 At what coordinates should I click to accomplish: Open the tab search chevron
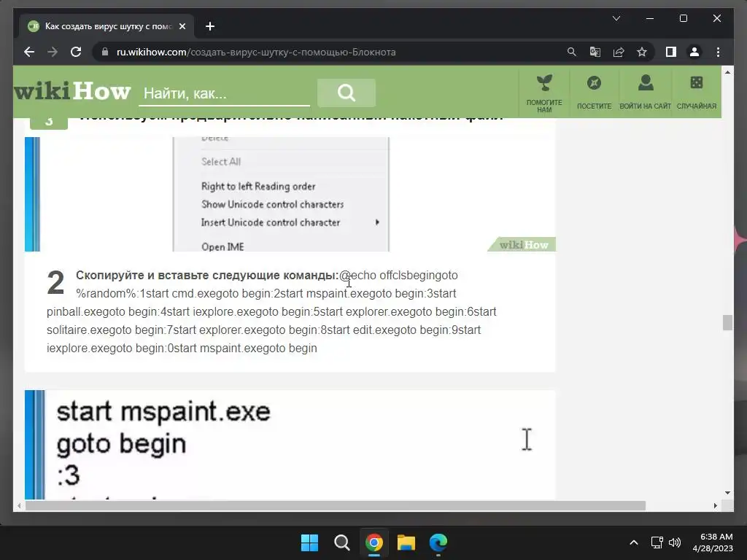pos(616,18)
